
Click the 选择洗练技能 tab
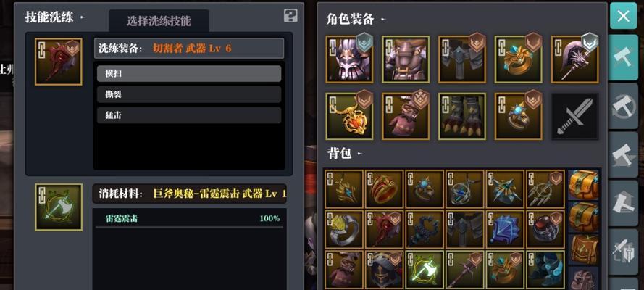pos(159,21)
